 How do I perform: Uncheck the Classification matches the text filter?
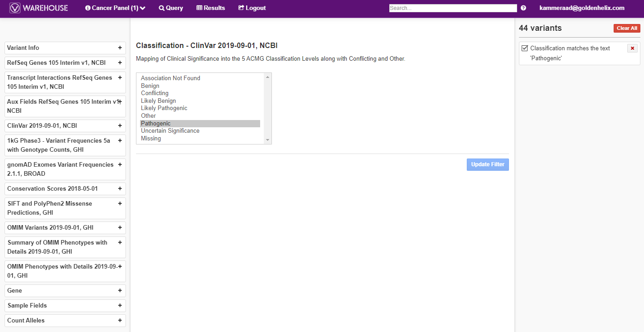pyautogui.click(x=523, y=48)
